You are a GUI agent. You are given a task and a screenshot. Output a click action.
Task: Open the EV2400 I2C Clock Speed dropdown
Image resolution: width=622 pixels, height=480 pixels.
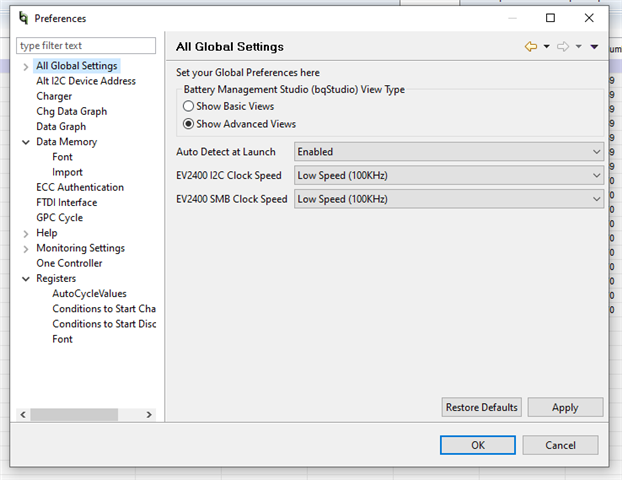click(x=449, y=175)
